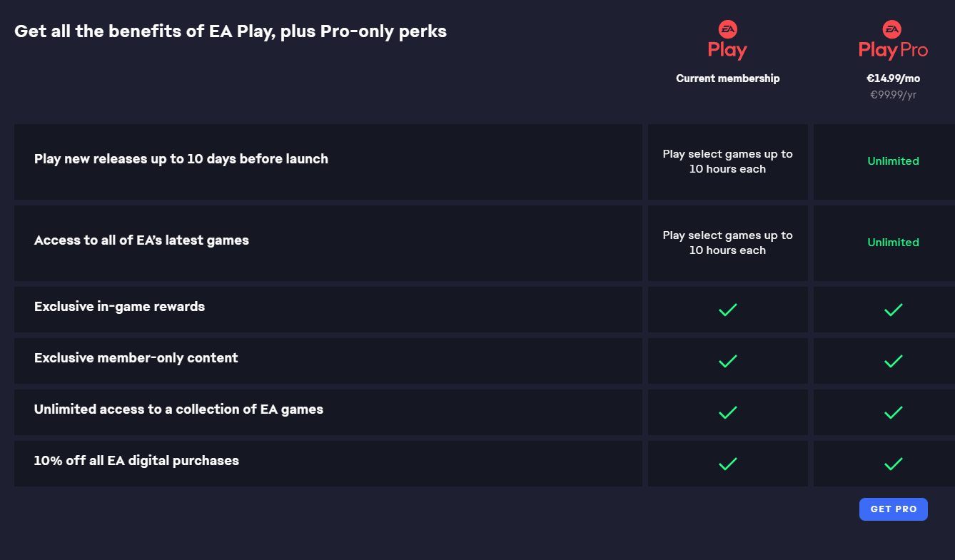Click the Play checkmark for Exclusive member-only content
Viewport: 955px width, 560px height.
coord(727,361)
